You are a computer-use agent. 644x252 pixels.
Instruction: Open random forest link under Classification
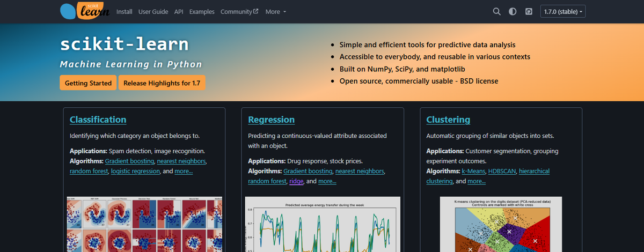click(89, 171)
